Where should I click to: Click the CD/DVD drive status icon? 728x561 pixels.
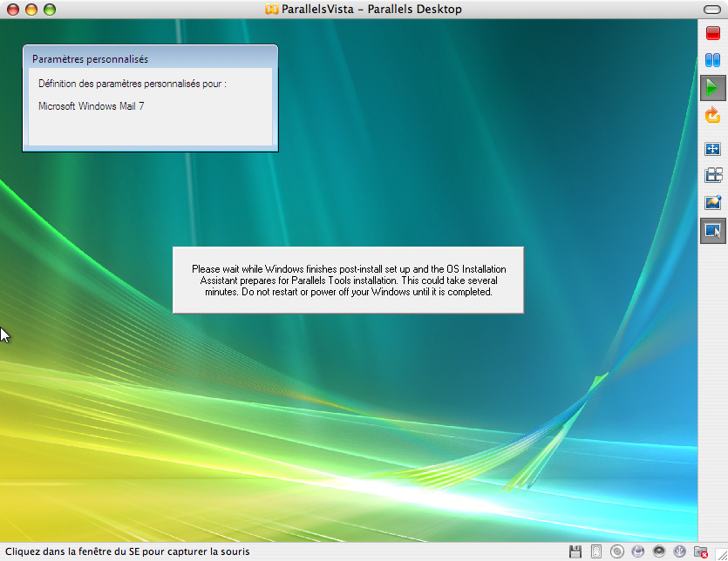point(617,551)
